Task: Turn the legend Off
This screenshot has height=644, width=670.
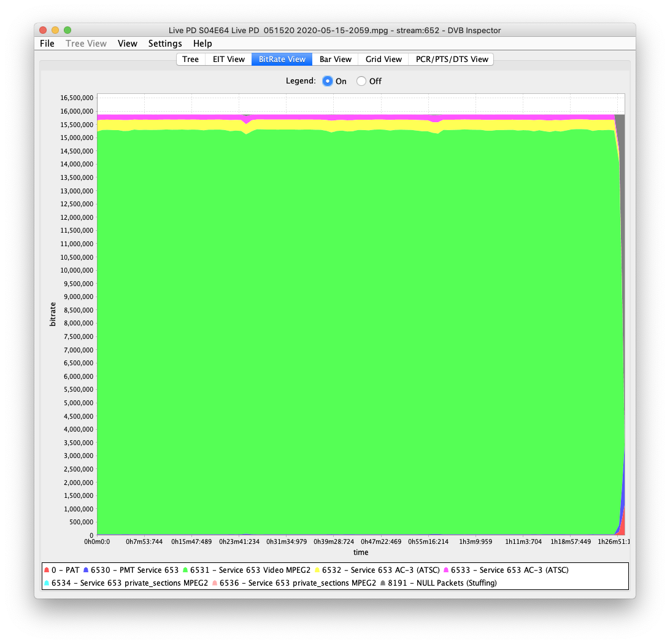Action: click(361, 81)
